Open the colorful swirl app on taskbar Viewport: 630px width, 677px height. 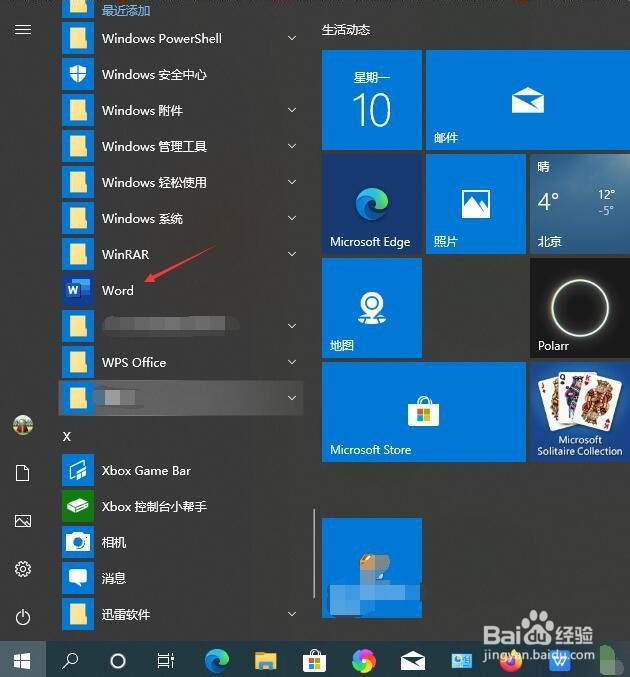click(364, 661)
